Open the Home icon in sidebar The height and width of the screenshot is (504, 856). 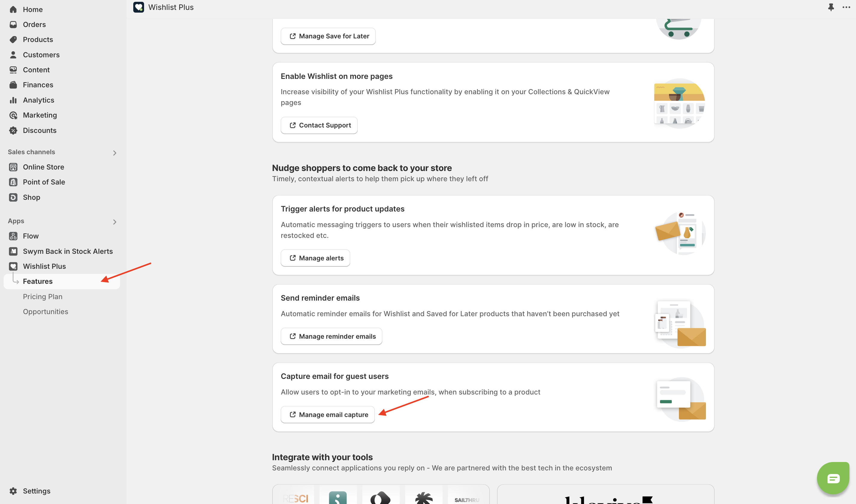(13, 10)
